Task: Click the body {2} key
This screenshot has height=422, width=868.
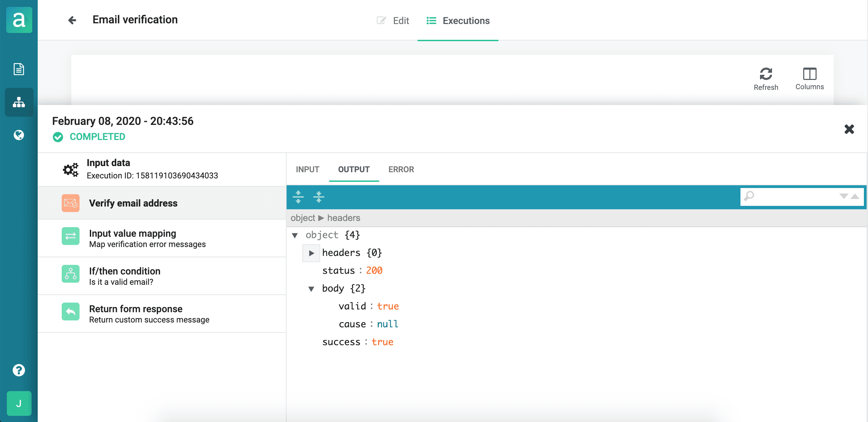Action: click(343, 289)
